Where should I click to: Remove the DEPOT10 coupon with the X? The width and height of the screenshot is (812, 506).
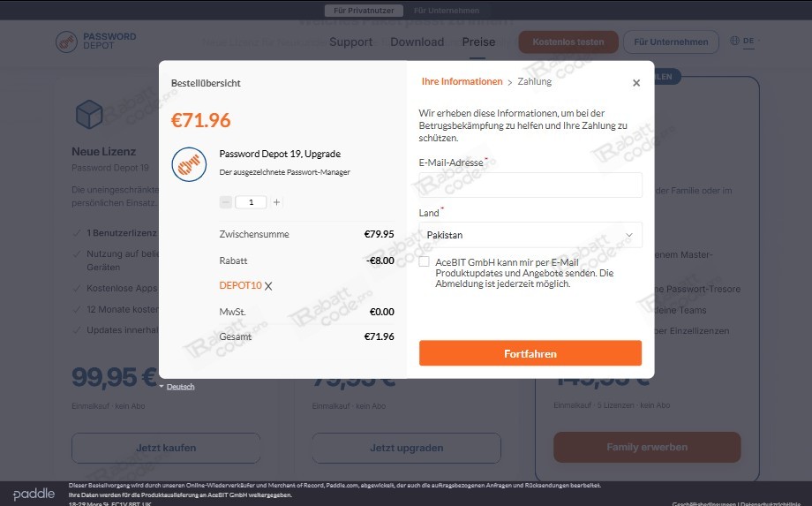pyautogui.click(x=268, y=286)
